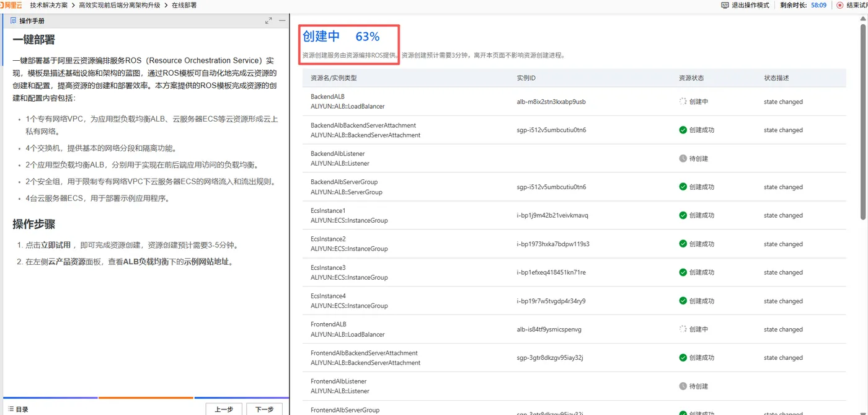Click the 操作手册 book icon
Screen dimensions: 868x415
coord(14,20)
